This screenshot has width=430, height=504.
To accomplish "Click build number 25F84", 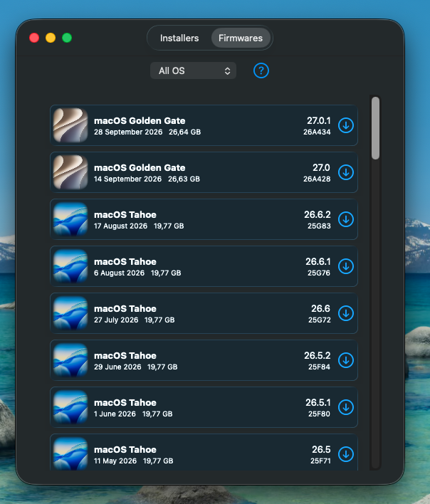I will [319, 367].
